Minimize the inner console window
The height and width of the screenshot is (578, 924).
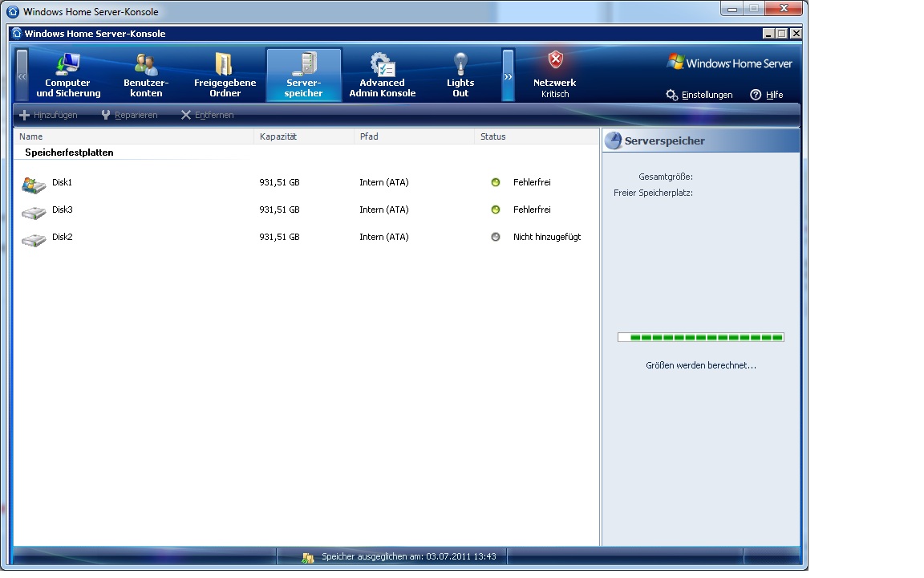click(x=768, y=34)
